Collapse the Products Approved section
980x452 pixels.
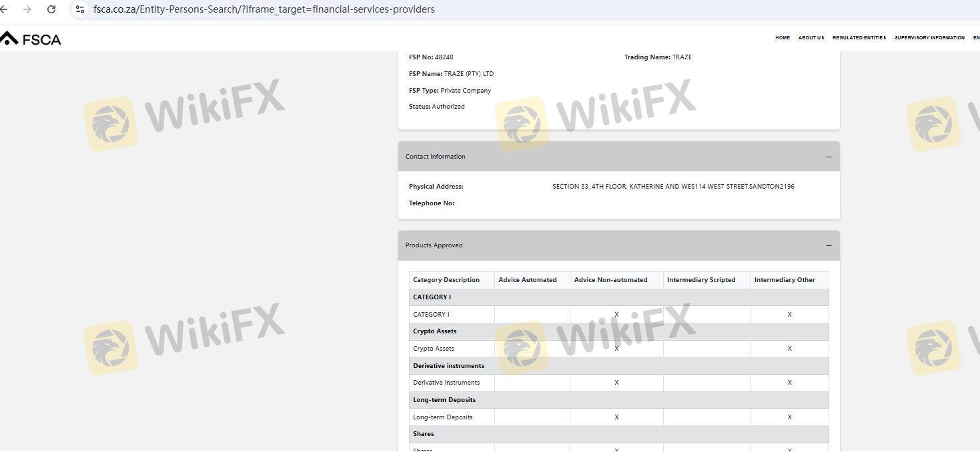point(829,245)
